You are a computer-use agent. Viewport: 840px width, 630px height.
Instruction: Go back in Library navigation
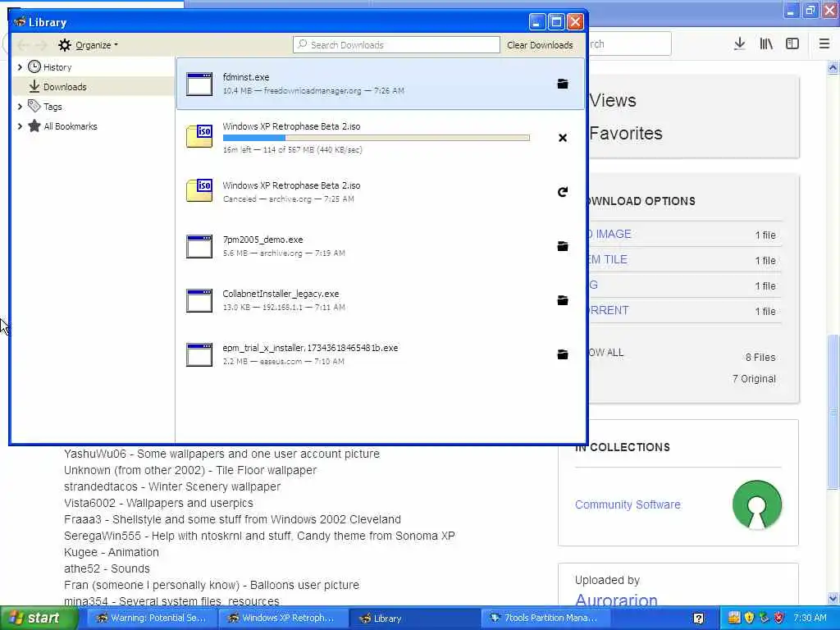point(24,45)
